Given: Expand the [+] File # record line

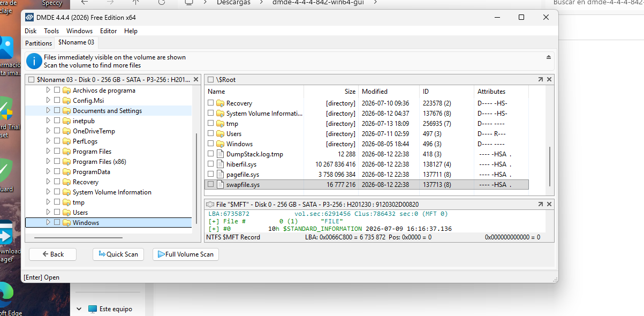Looking at the screenshot, I should tap(214, 221).
